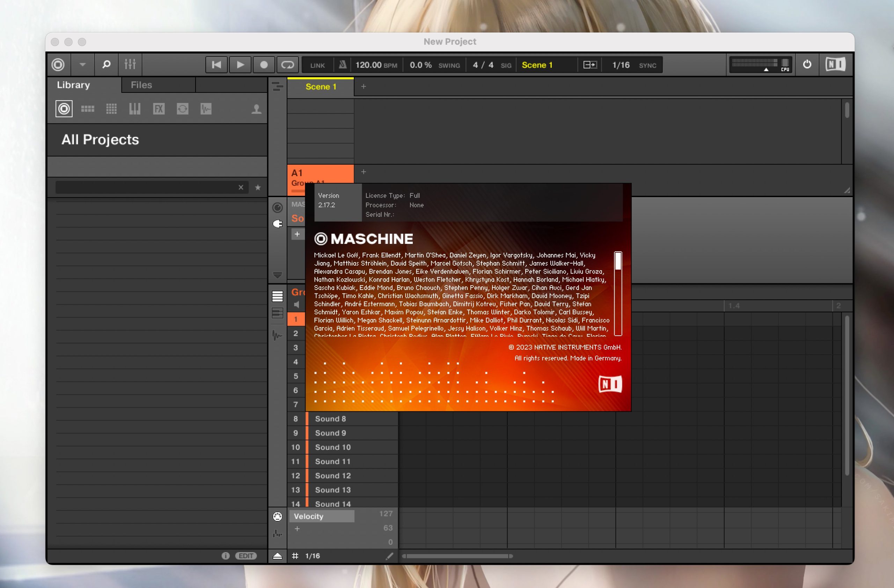This screenshot has height=588, width=894.
Task: Add a new group with plus
Action: point(363,172)
